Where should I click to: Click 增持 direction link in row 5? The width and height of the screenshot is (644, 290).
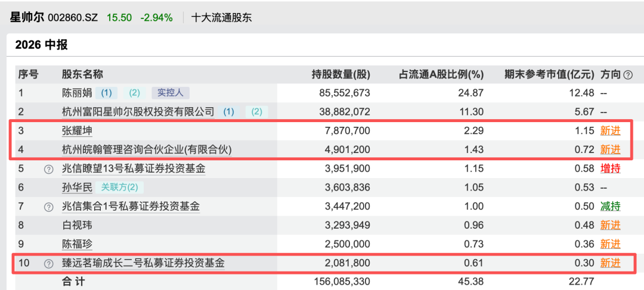point(611,169)
